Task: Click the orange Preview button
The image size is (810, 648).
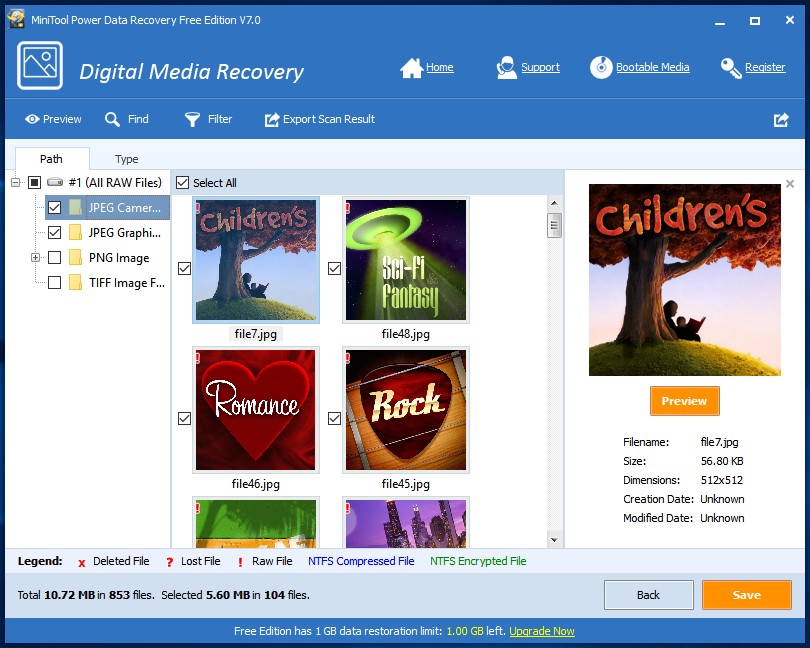Action: (684, 401)
